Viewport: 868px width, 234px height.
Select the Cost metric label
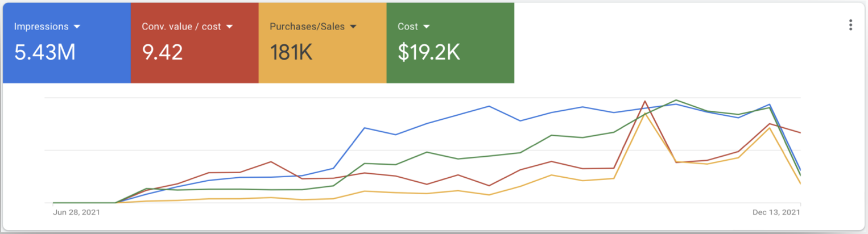pyautogui.click(x=408, y=27)
